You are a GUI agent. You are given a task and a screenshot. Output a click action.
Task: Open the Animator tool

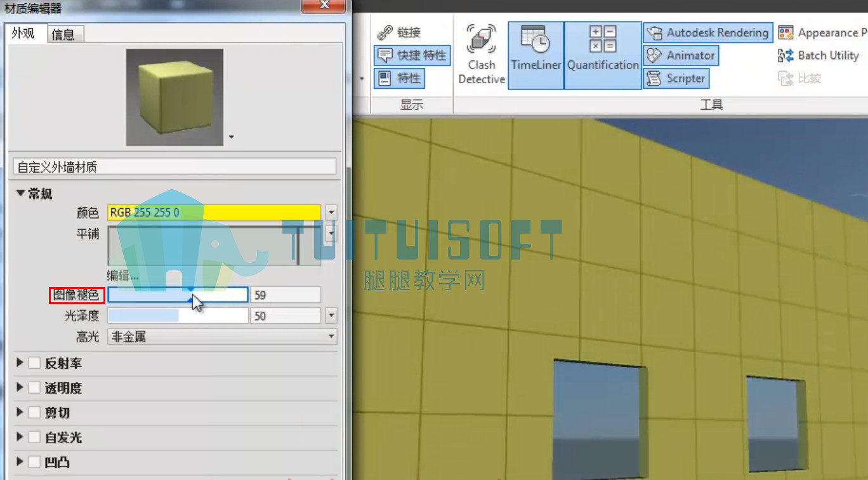[681, 56]
